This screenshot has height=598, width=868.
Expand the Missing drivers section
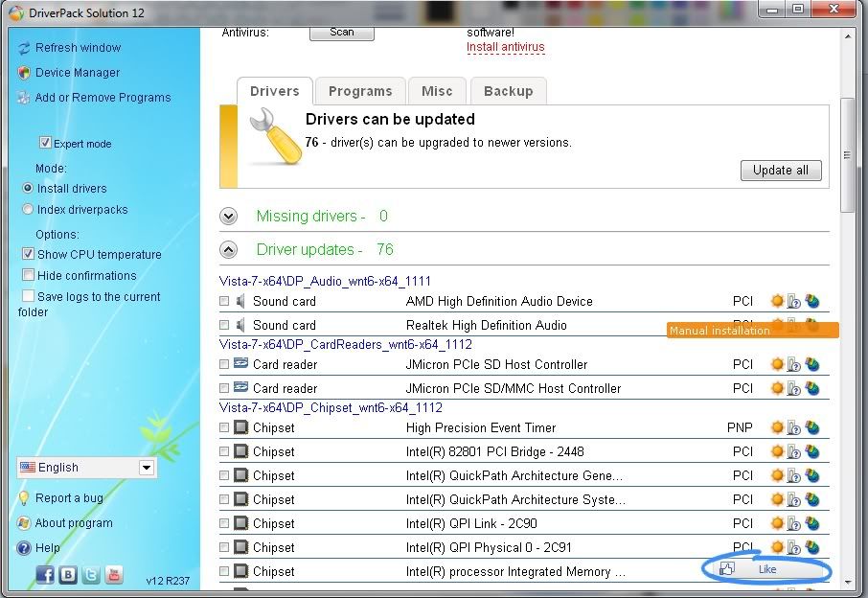229,216
